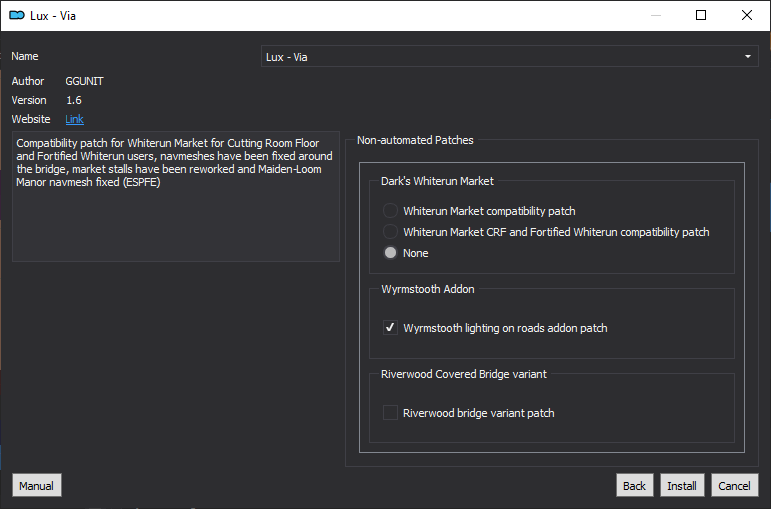Click the Non-automated Patches heading
This screenshot has width=771, height=509.
(x=415, y=140)
